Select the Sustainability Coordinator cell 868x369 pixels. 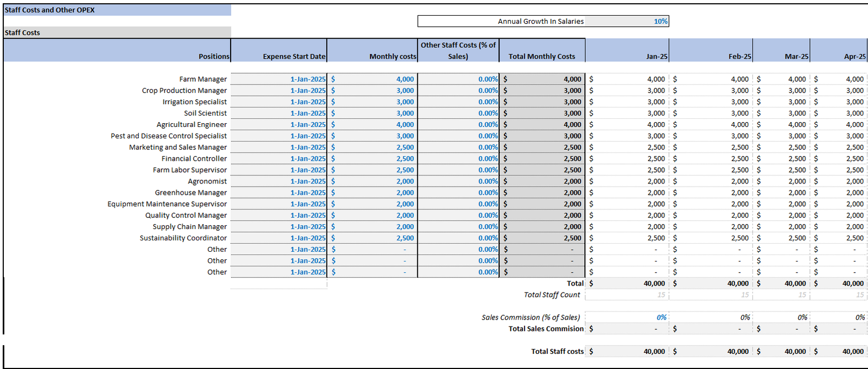(183, 239)
